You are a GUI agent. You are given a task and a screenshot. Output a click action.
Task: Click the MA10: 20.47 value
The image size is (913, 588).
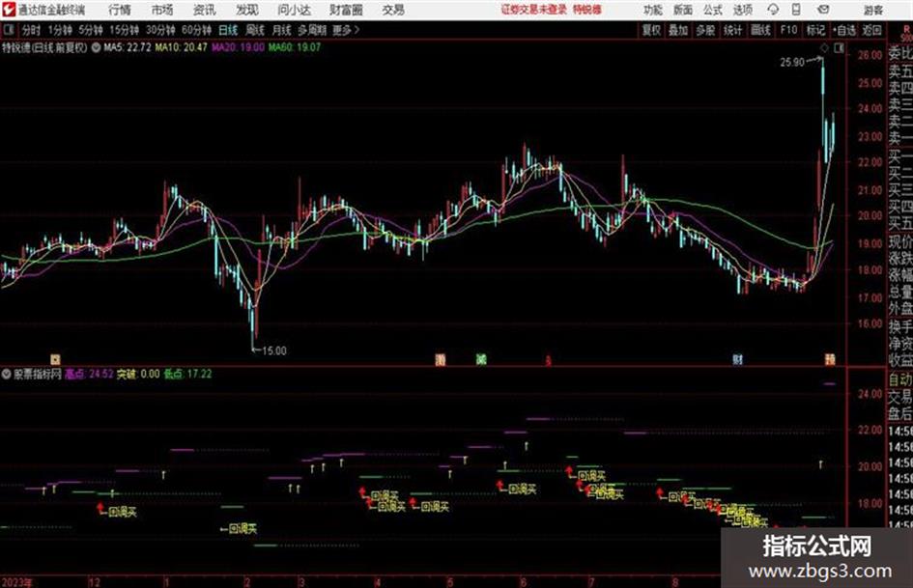pyautogui.click(x=181, y=47)
